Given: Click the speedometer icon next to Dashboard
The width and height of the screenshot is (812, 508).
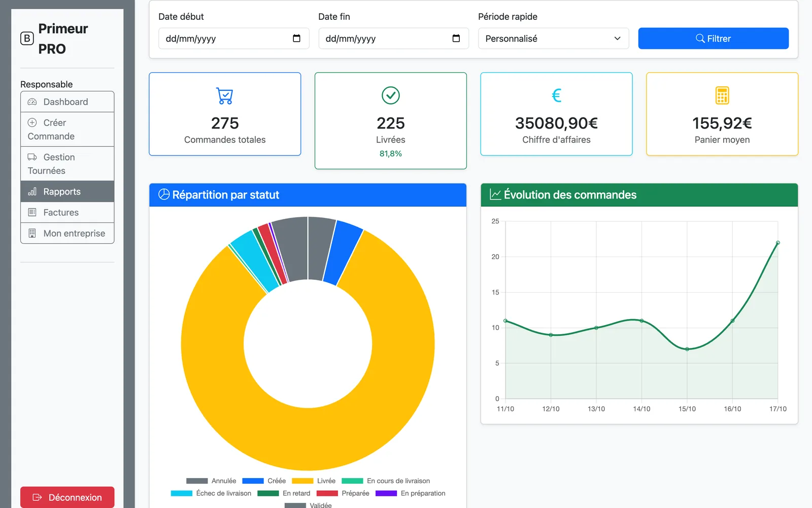Looking at the screenshot, I should coord(32,102).
